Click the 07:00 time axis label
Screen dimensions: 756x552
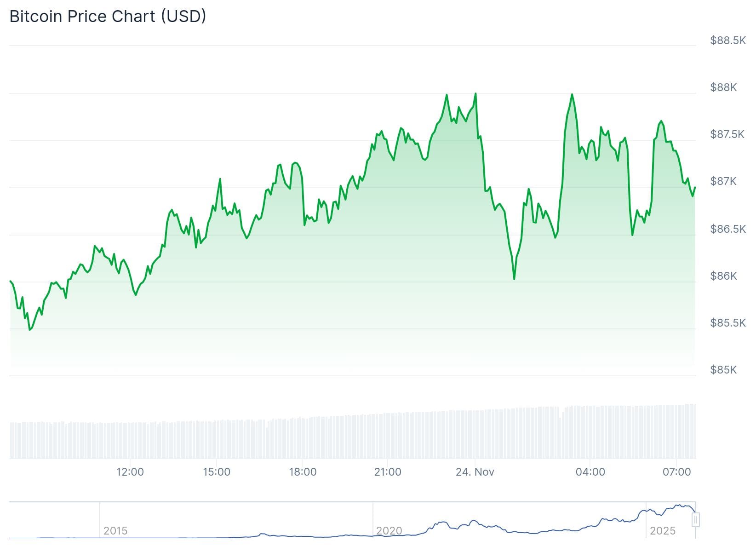point(676,472)
